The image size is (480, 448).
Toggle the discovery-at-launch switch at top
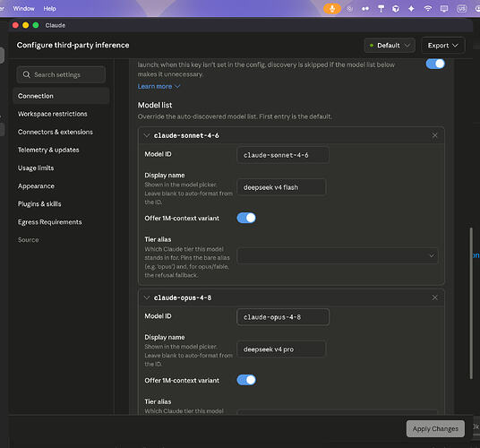click(435, 64)
